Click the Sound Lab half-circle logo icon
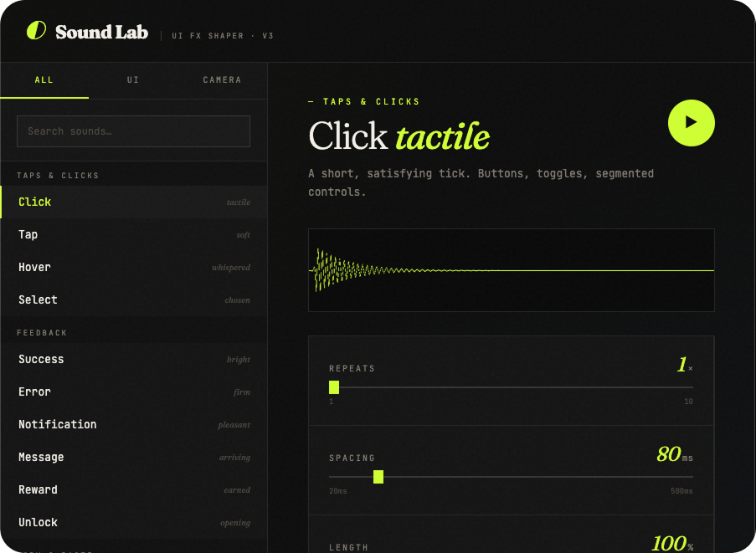This screenshot has height=553, width=756. pos(36,30)
